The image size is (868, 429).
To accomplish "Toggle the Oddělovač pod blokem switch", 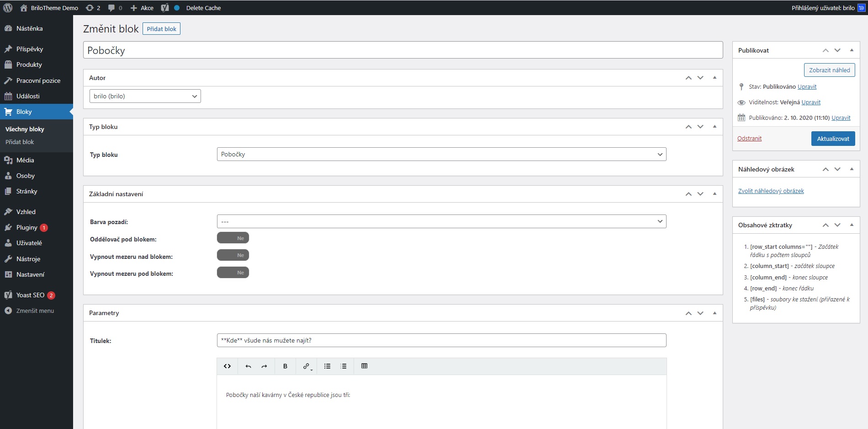I will pos(233,238).
